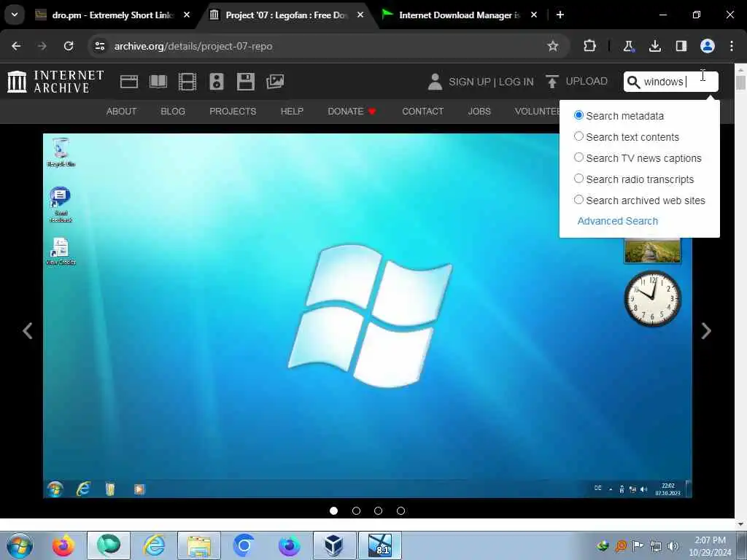Expand the tab search dropdown arrow
The height and width of the screenshot is (560, 747).
(x=15, y=15)
